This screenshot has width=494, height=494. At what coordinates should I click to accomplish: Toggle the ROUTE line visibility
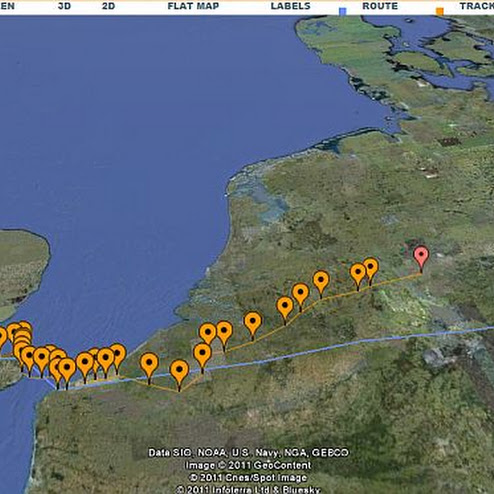click(x=380, y=6)
